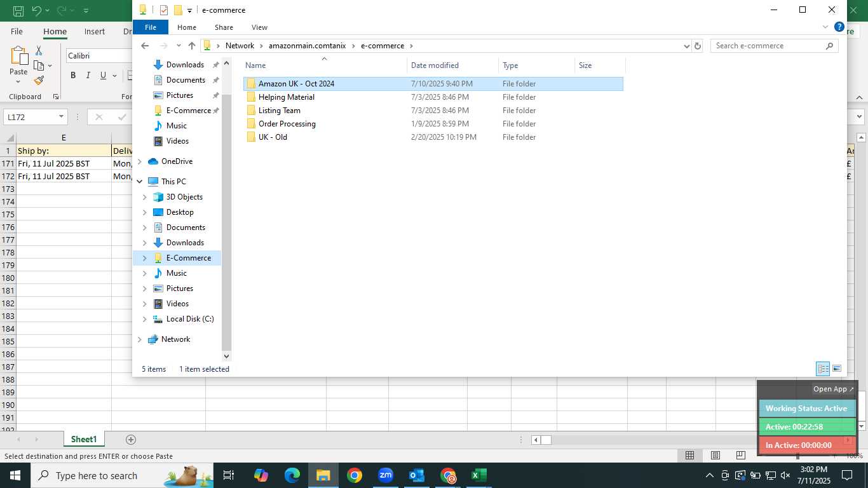Refresh the e-commerce folder view
The height and width of the screenshot is (488, 868).
pyautogui.click(x=698, y=46)
